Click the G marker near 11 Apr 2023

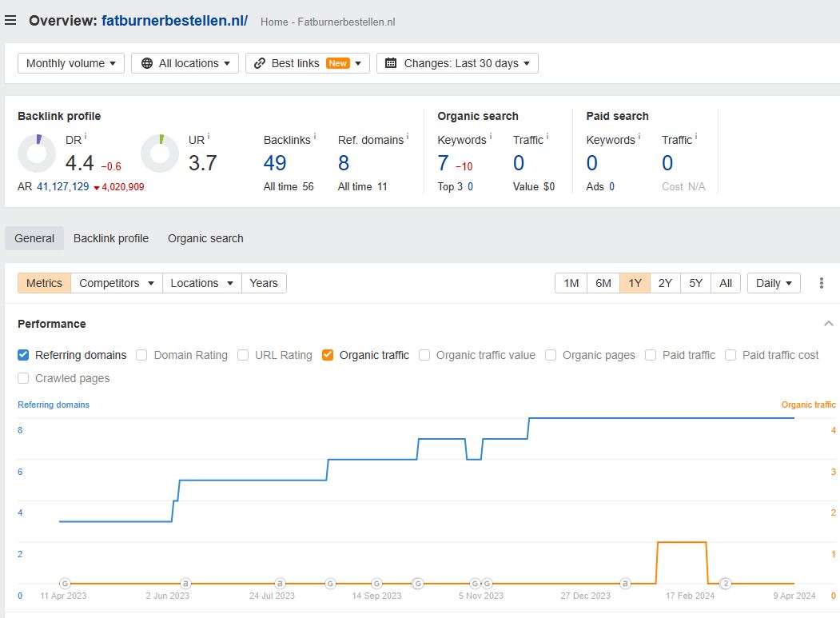click(65, 583)
